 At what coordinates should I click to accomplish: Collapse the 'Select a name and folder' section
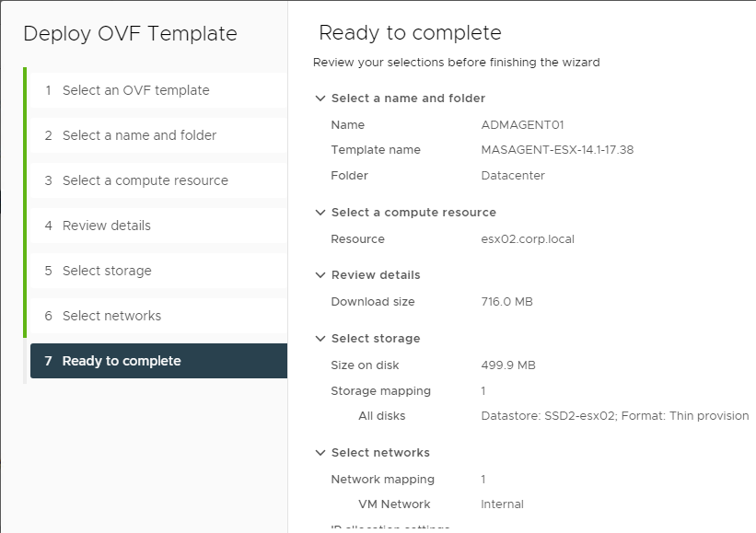coord(320,98)
